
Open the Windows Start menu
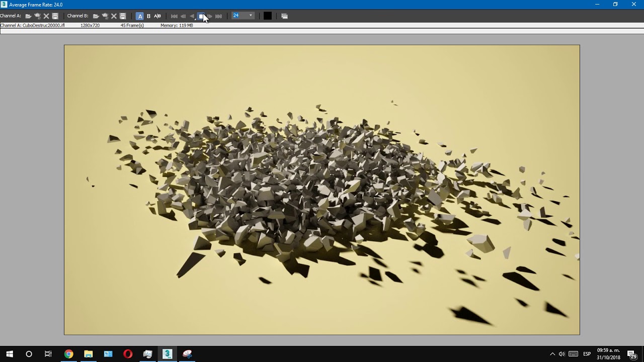pyautogui.click(x=10, y=354)
